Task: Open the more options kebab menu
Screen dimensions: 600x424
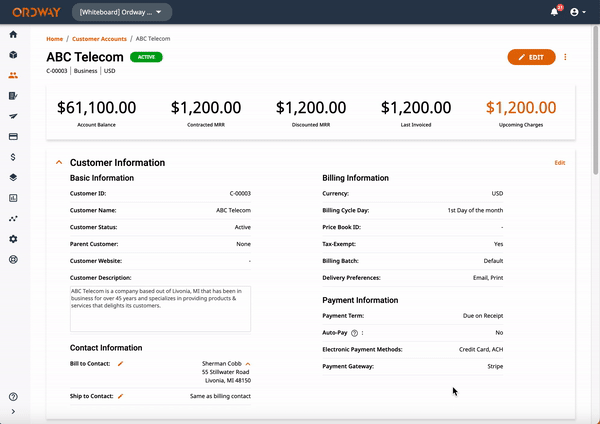Action: point(565,57)
